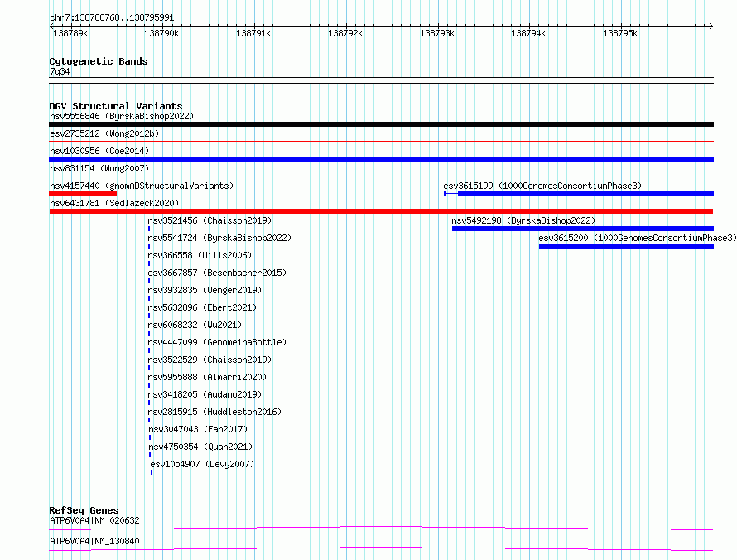Click the 138789k ruler position
This screenshot has height=560, width=737.
pos(70,33)
